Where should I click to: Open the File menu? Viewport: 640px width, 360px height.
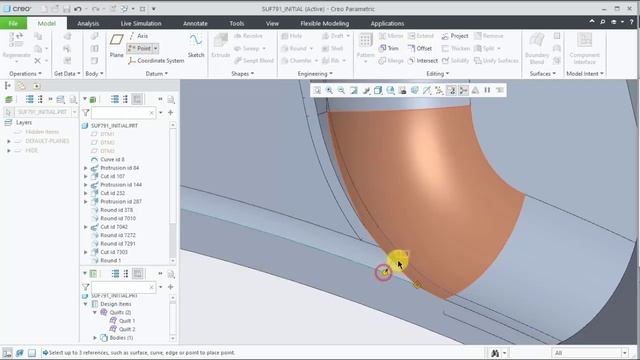13,23
